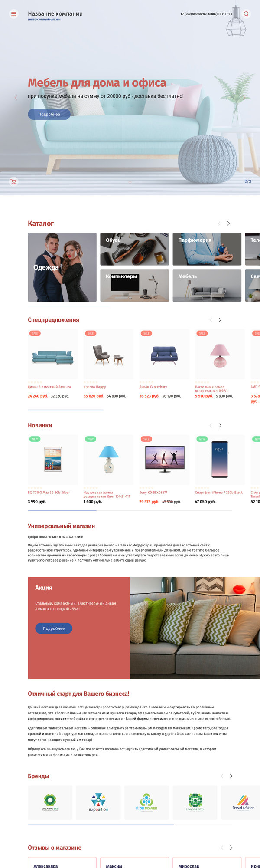Select the Парфюмерия category tile

[x=207, y=249]
